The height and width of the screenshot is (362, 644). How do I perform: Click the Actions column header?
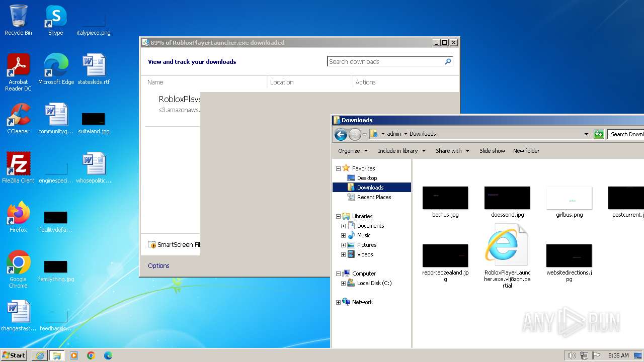tap(365, 82)
